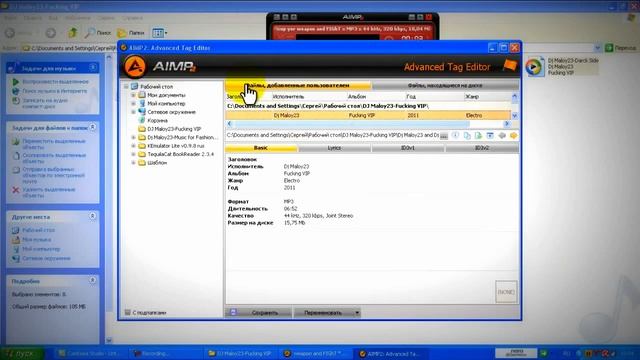Select the DJ Maloy23-Fucking VIP folder in the tree
The width and height of the screenshot is (640, 360).
(x=174, y=129)
